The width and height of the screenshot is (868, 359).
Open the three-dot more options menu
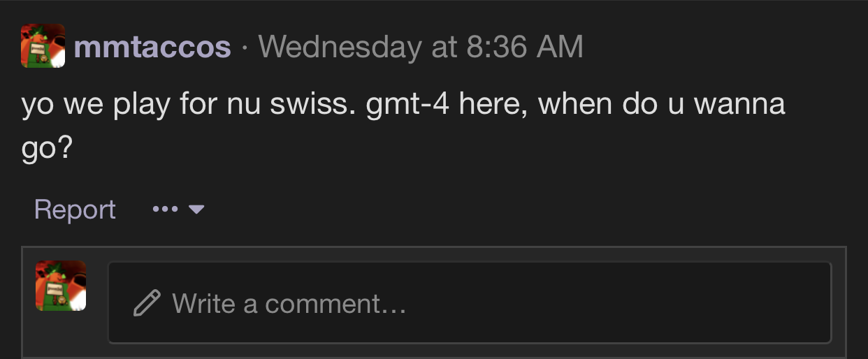165,210
